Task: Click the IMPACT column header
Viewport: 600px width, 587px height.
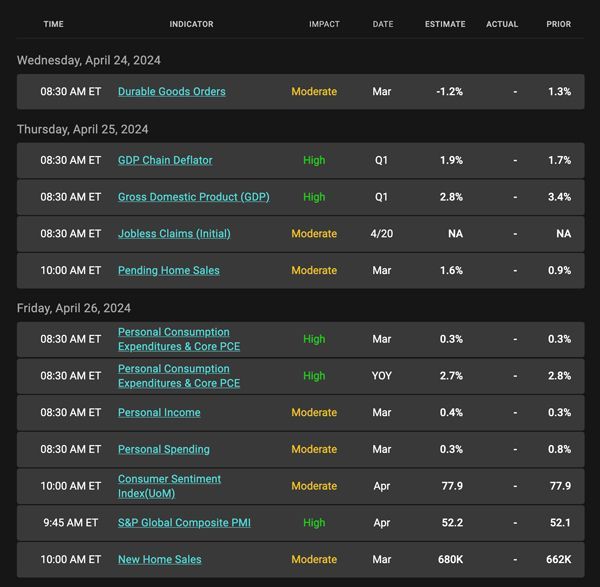Action: [324, 24]
